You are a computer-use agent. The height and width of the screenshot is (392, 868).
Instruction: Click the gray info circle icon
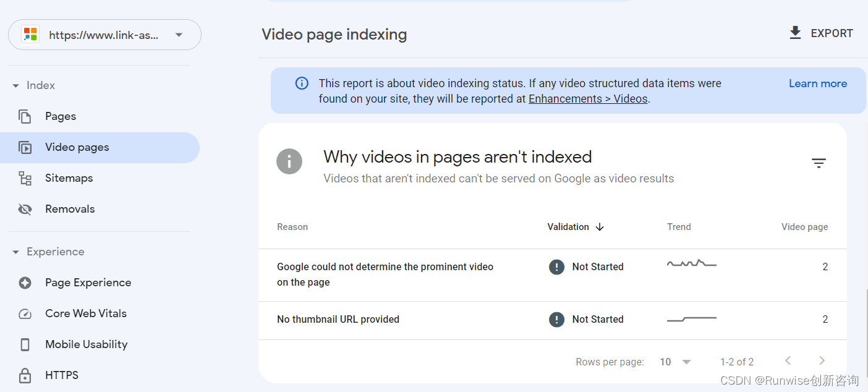(x=289, y=162)
